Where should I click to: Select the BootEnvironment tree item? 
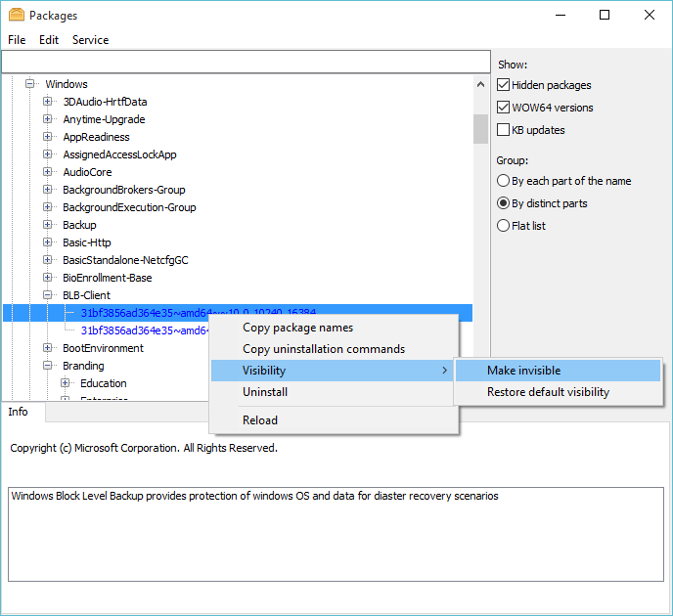(103, 348)
